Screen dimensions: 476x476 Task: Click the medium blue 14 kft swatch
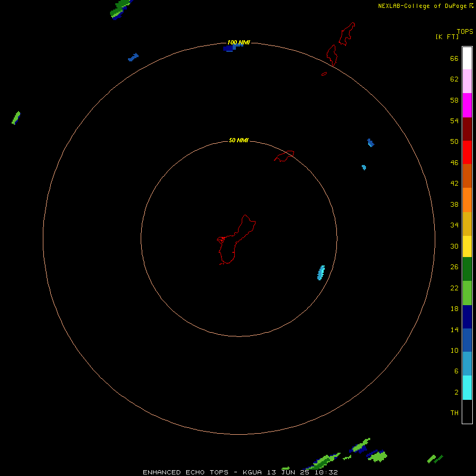click(x=467, y=340)
